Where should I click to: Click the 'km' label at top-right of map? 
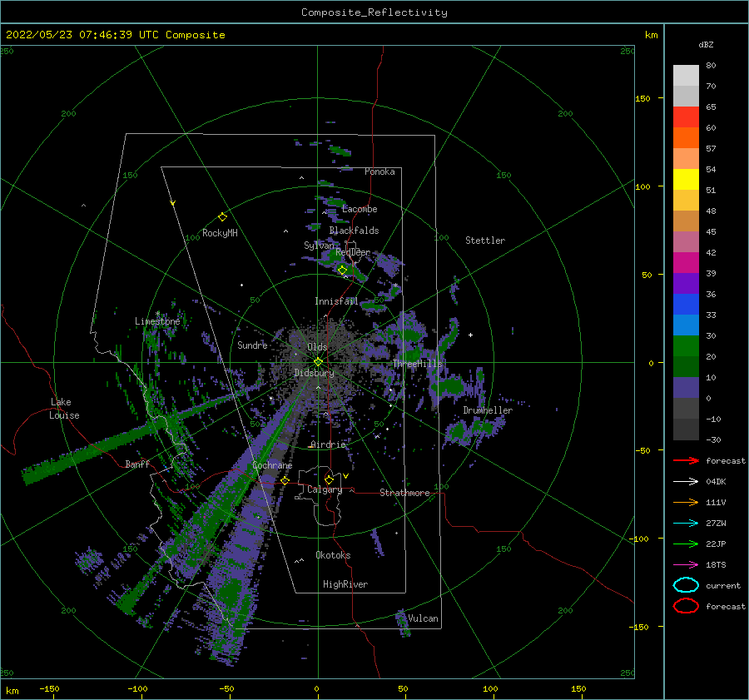(651, 35)
